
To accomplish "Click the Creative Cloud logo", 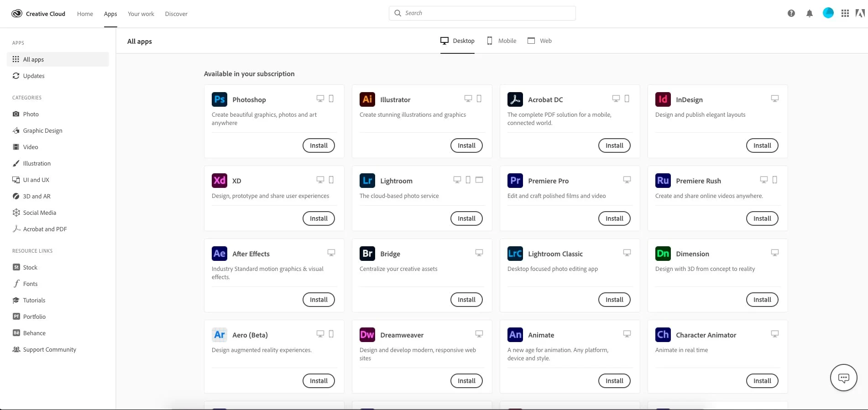I will click(x=17, y=14).
